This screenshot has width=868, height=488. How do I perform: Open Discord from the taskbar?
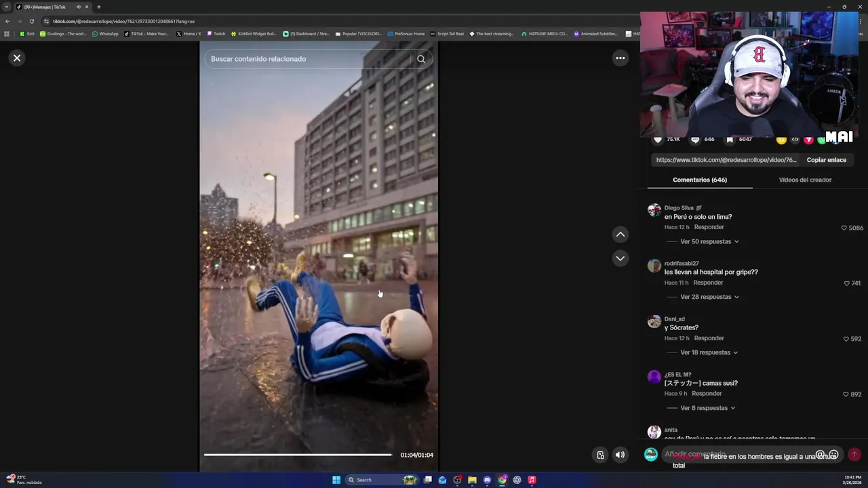pyautogui.click(x=487, y=480)
